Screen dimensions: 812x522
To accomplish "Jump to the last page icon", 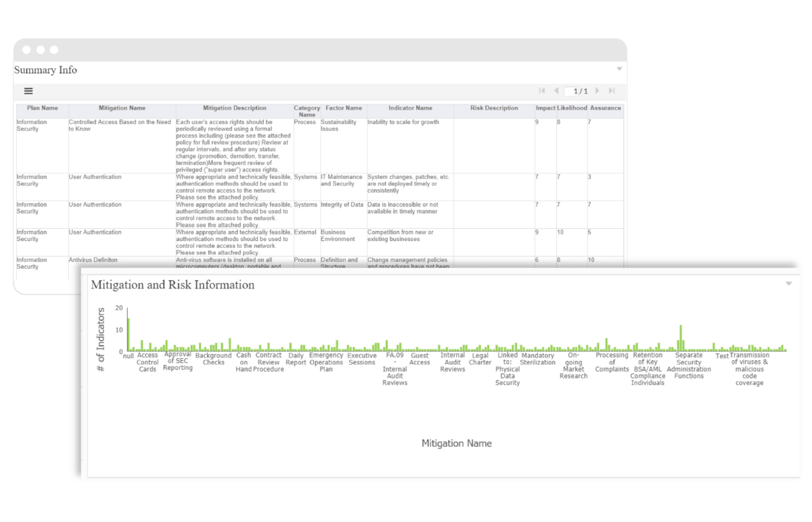I will click(612, 90).
